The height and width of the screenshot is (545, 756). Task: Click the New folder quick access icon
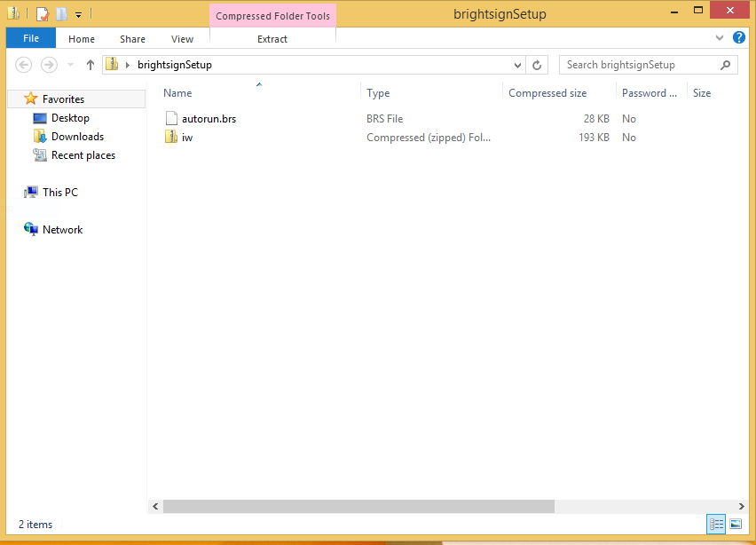[x=61, y=14]
